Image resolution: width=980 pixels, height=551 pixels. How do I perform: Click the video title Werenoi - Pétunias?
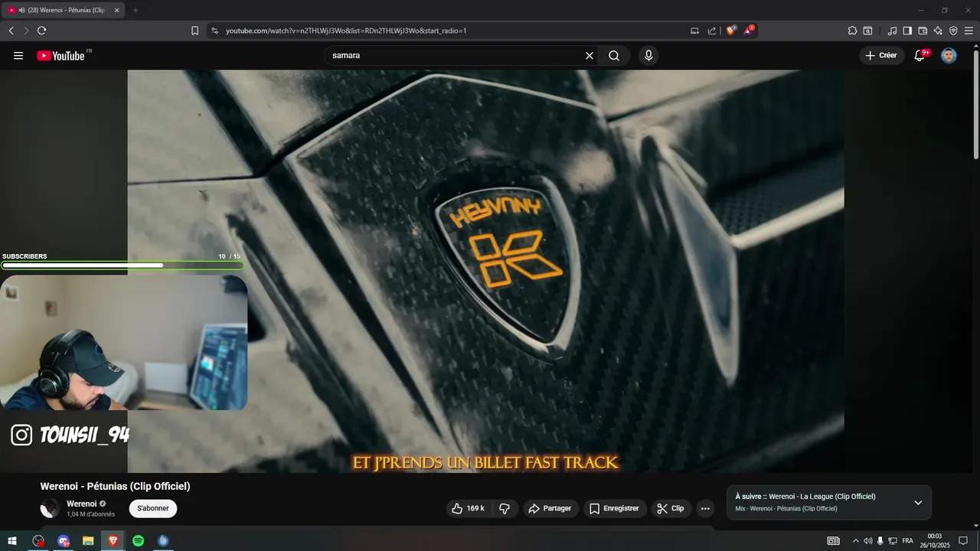coord(115,486)
